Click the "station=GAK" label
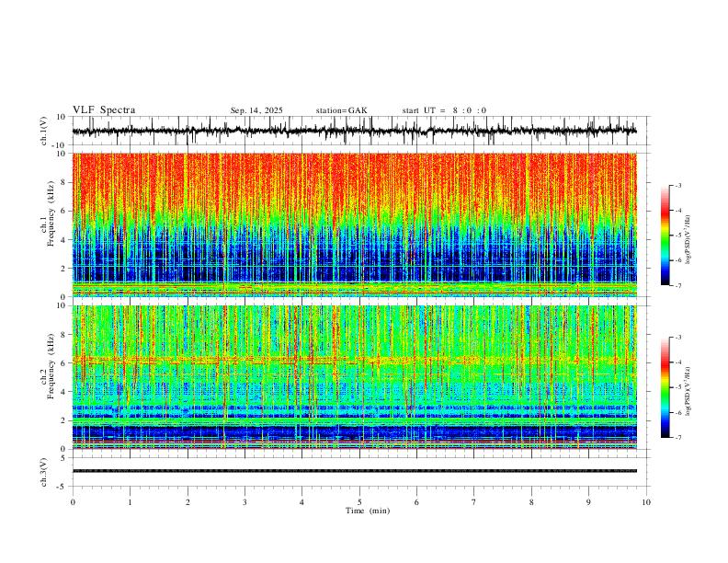 341,110
